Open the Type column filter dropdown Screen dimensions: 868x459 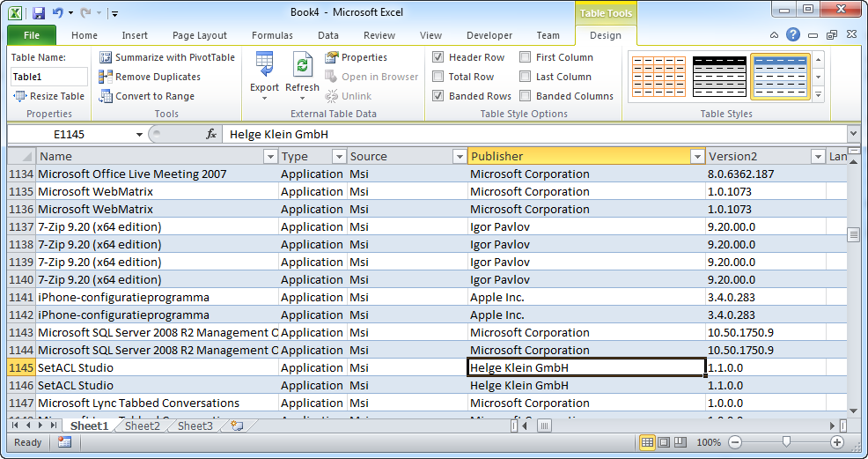pos(339,157)
